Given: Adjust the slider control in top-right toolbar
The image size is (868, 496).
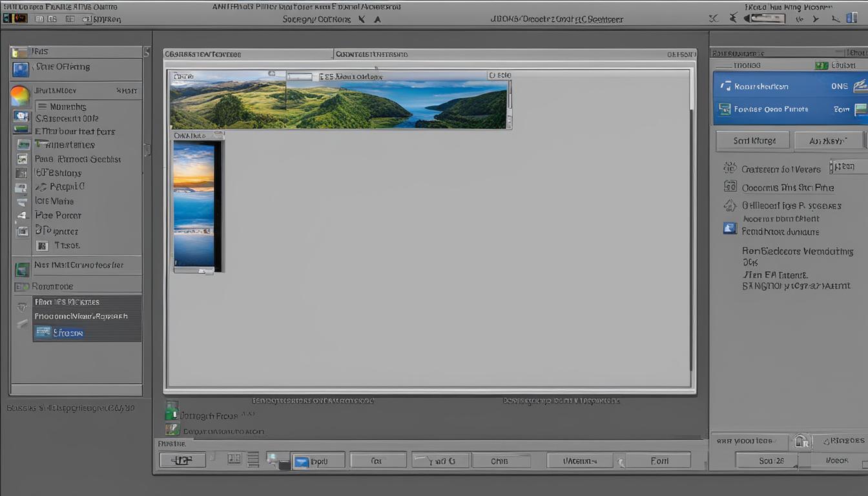Looking at the screenshot, I should click(765, 19).
